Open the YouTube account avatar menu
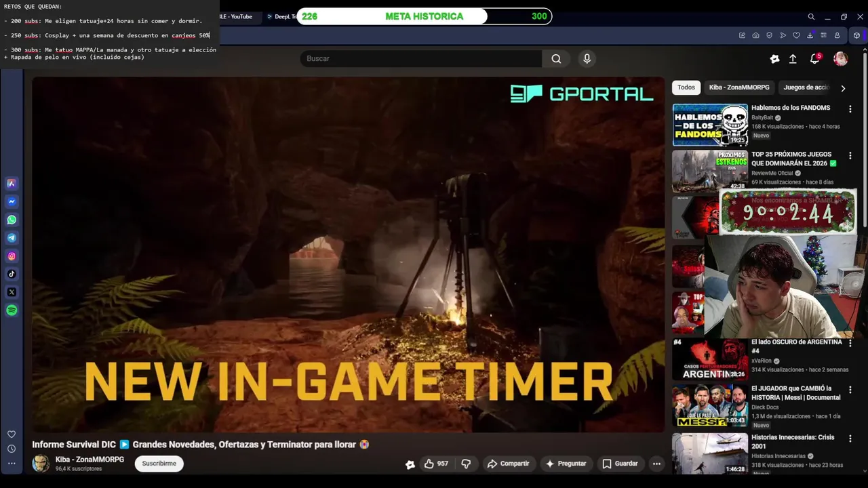 pos(840,59)
